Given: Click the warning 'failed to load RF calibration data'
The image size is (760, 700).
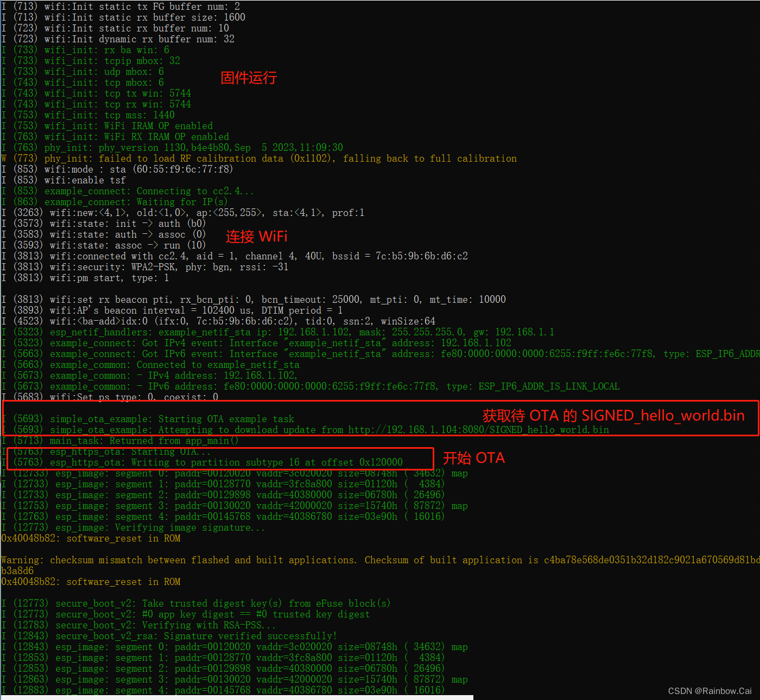Looking at the screenshot, I should (x=259, y=158).
